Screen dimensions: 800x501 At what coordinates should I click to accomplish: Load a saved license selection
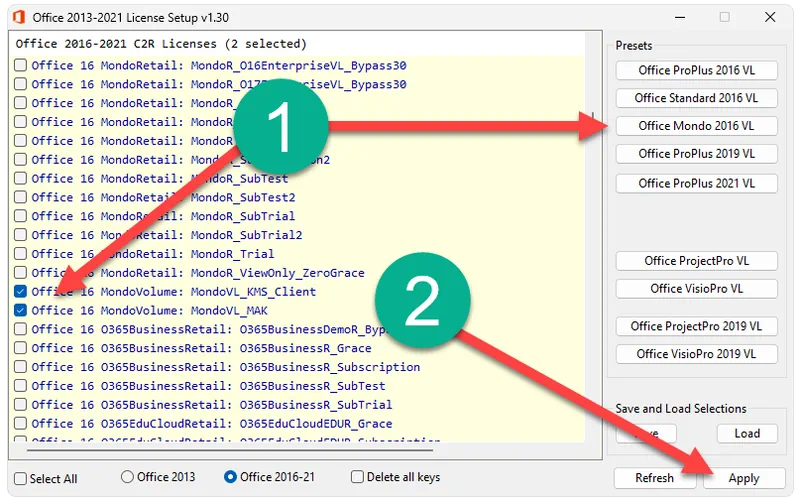(x=746, y=434)
